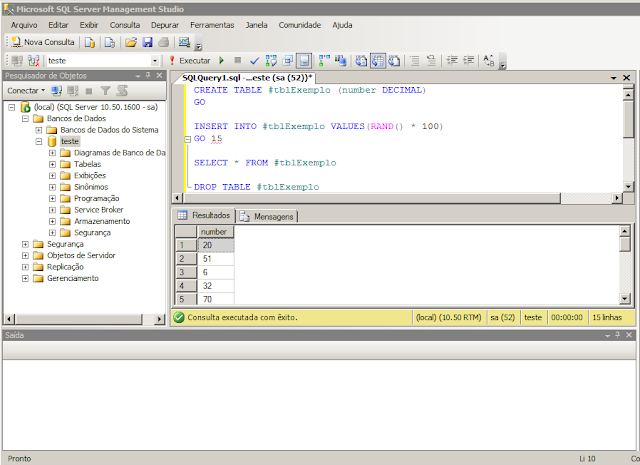
Task: Click the green Debug play icon
Action: click(222, 61)
